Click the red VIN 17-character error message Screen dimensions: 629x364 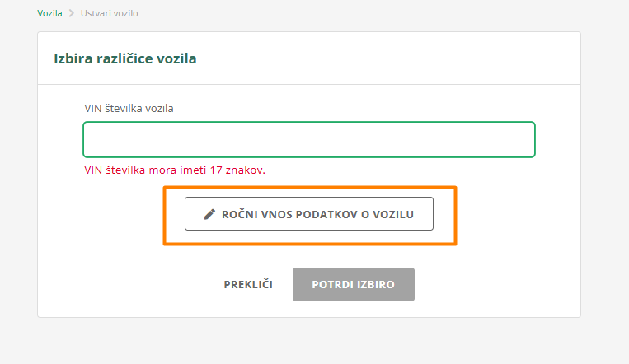point(175,170)
